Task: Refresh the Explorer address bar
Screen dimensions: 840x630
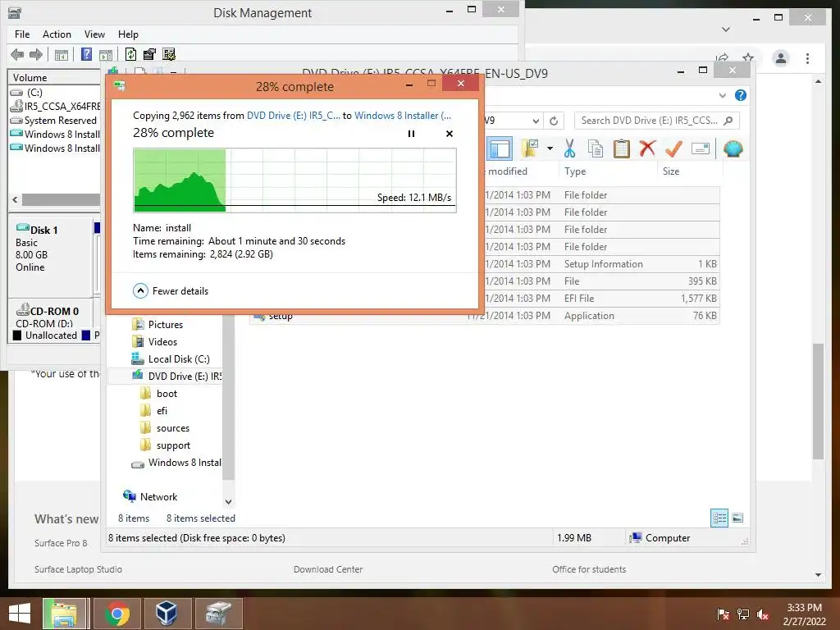Action: coord(554,121)
